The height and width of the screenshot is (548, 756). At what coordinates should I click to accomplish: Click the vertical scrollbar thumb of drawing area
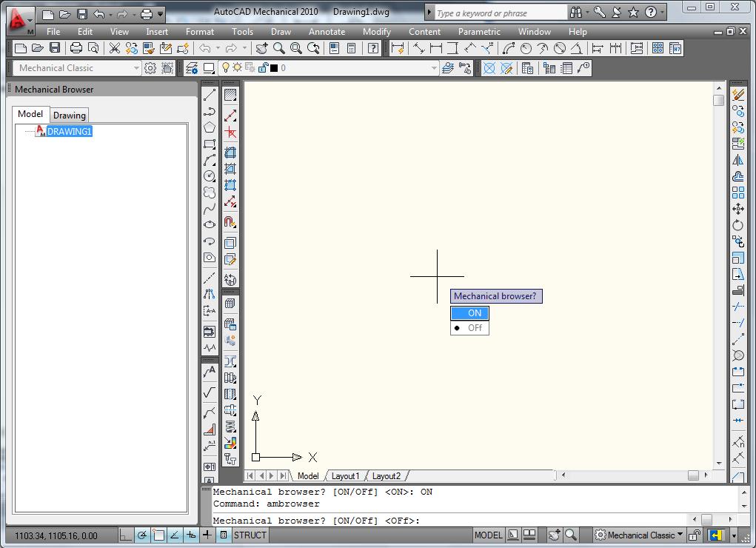pyautogui.click(x=718, y=100)
